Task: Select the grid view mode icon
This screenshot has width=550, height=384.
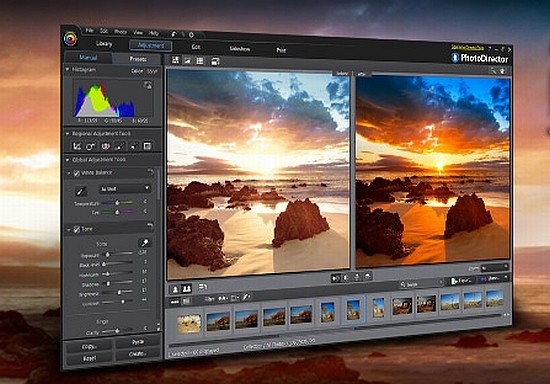Action: (200, 61)
